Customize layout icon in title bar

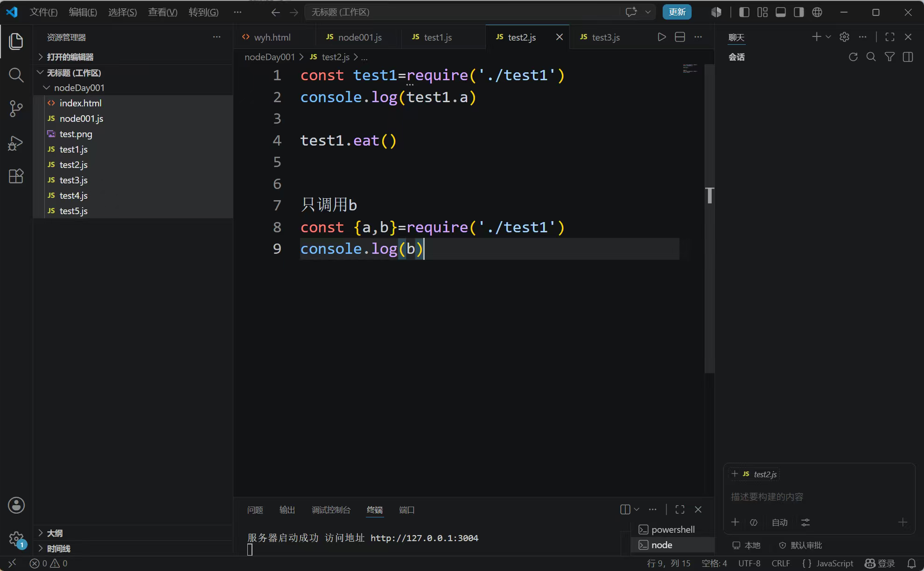(x=762, y=12)
